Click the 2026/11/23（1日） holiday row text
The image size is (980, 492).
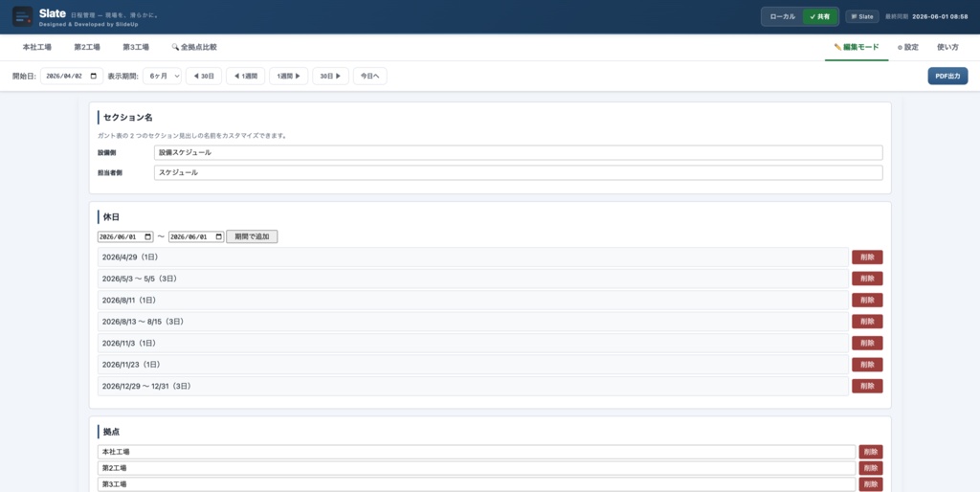pos(130,365)
